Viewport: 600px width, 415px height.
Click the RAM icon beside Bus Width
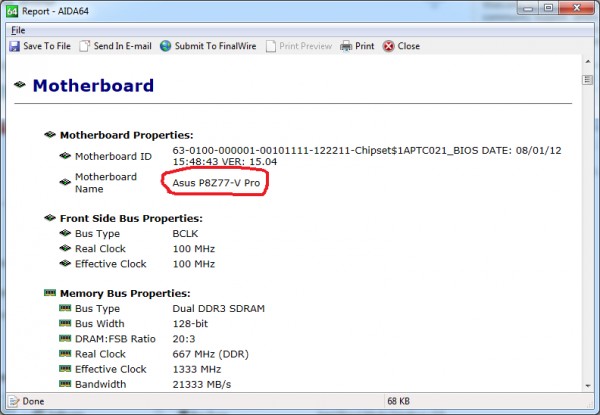coord(65,323)
